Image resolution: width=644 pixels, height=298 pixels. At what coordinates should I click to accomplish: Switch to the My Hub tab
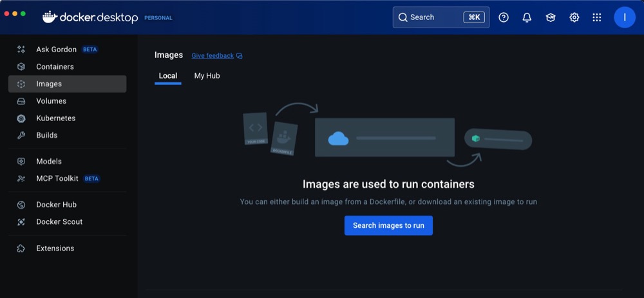click(207, 76)
